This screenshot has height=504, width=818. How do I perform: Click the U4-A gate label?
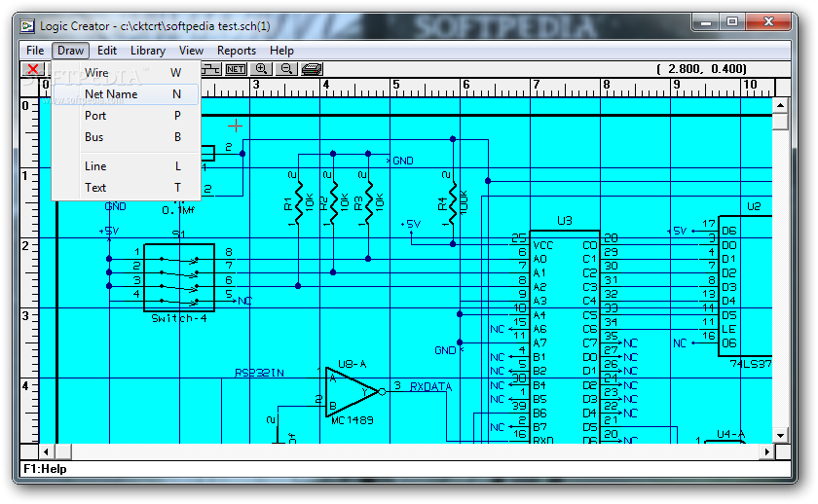click(731, 434)
